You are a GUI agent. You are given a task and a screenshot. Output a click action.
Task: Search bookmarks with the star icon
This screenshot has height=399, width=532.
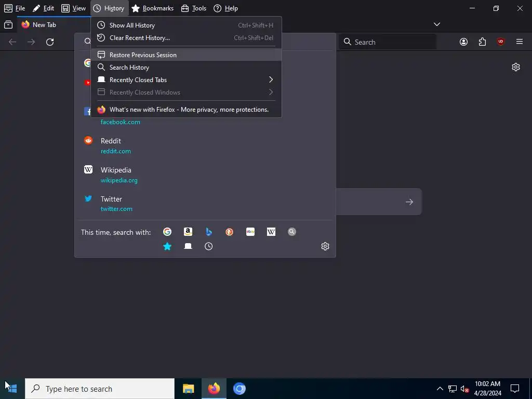point(167,246)
